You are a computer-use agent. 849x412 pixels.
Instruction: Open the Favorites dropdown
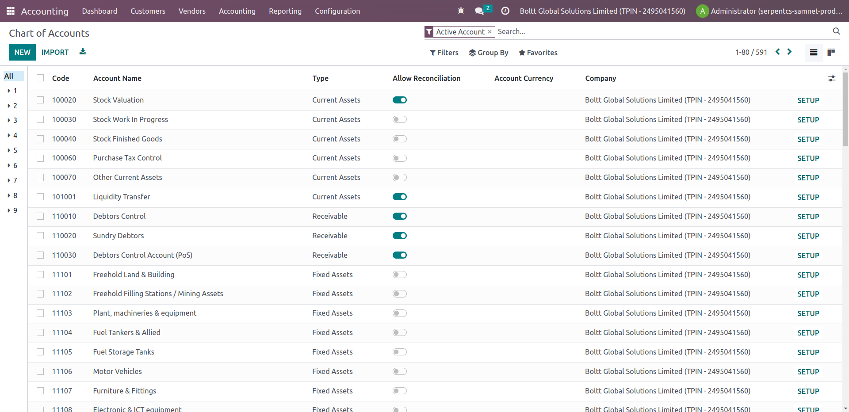tap(538, 53)
